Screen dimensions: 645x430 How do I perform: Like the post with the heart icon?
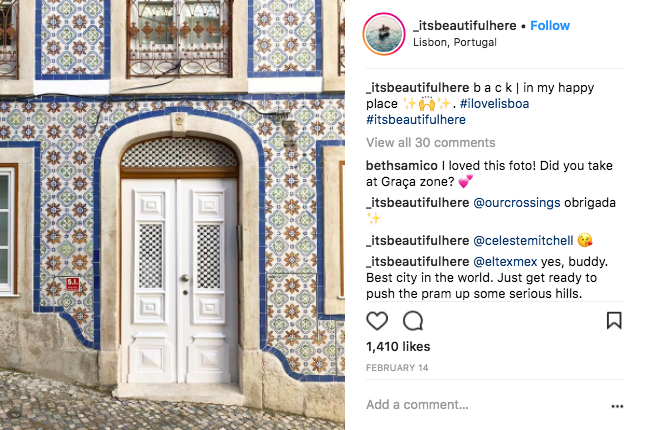377,321
